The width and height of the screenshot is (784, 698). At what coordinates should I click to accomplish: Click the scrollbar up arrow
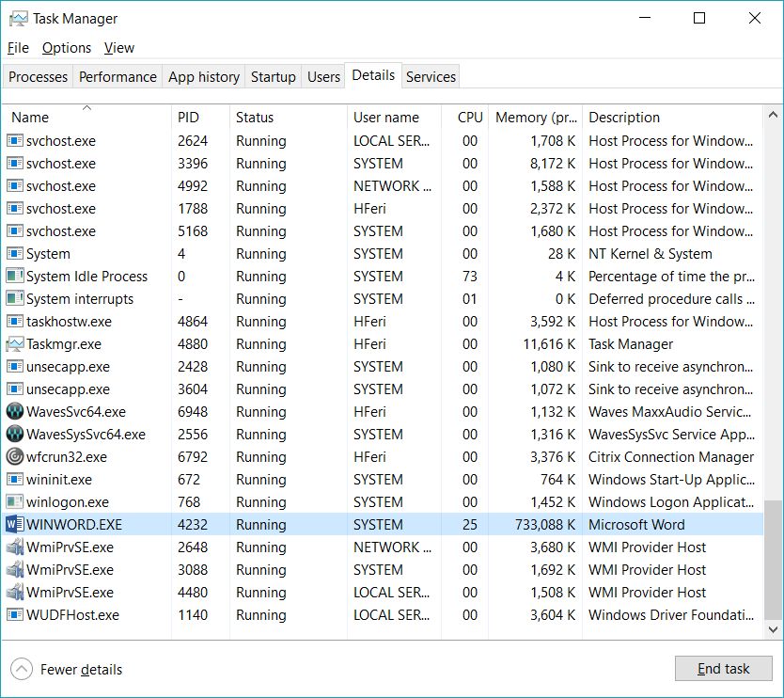[773, 115]
